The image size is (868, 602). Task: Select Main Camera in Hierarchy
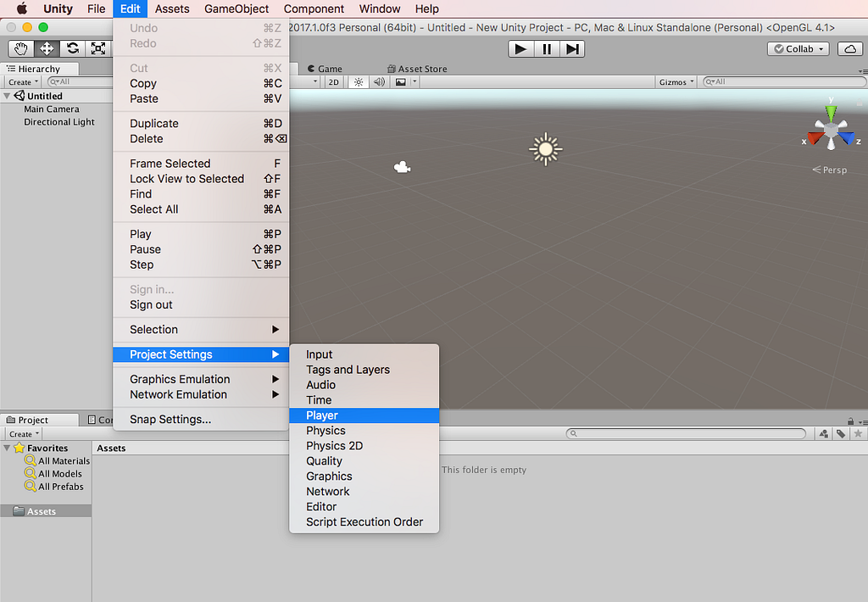click(x=52, y=109)
